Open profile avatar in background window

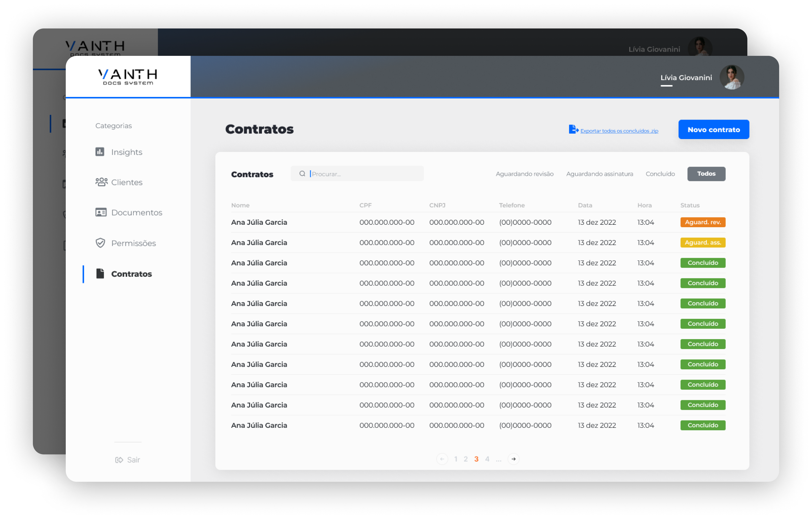[x=700, y=47]
